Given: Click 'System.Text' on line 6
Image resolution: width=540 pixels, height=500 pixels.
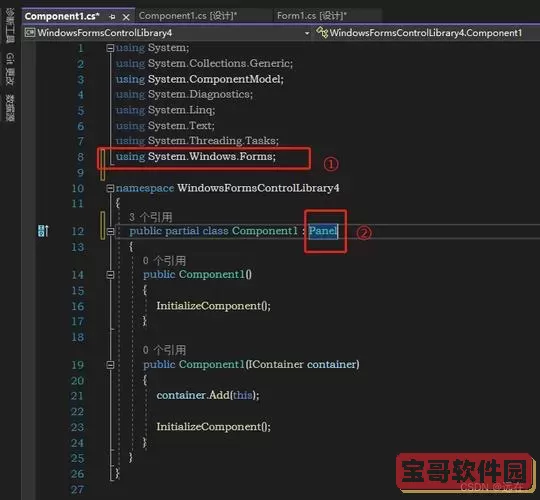Looking at the screenshot, I should [x=180, y=126].
